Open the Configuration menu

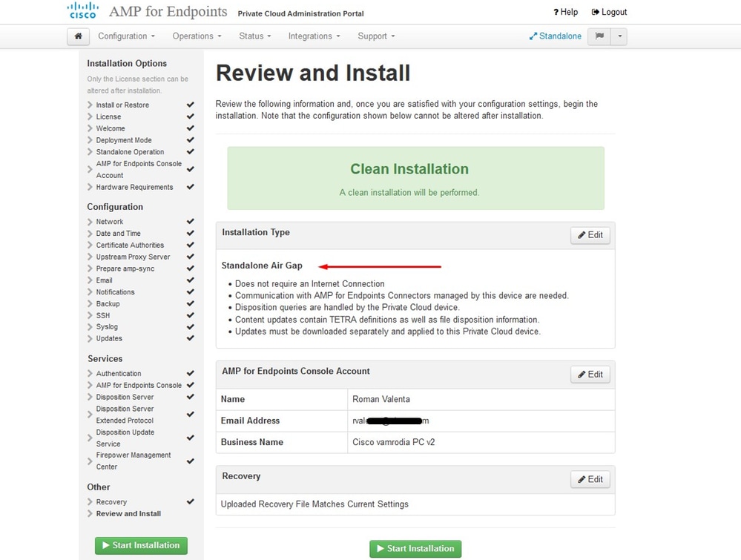tap(126, 36)
